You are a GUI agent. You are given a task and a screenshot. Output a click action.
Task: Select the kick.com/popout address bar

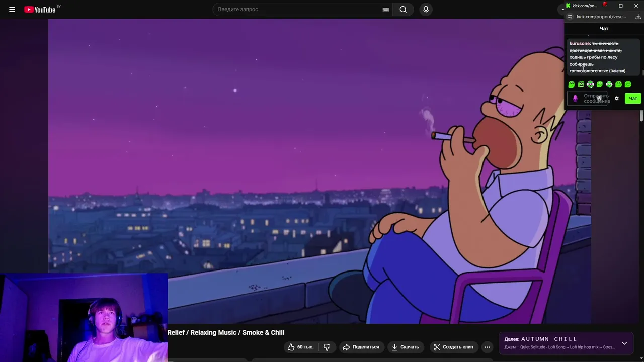(x=601, y=17)
